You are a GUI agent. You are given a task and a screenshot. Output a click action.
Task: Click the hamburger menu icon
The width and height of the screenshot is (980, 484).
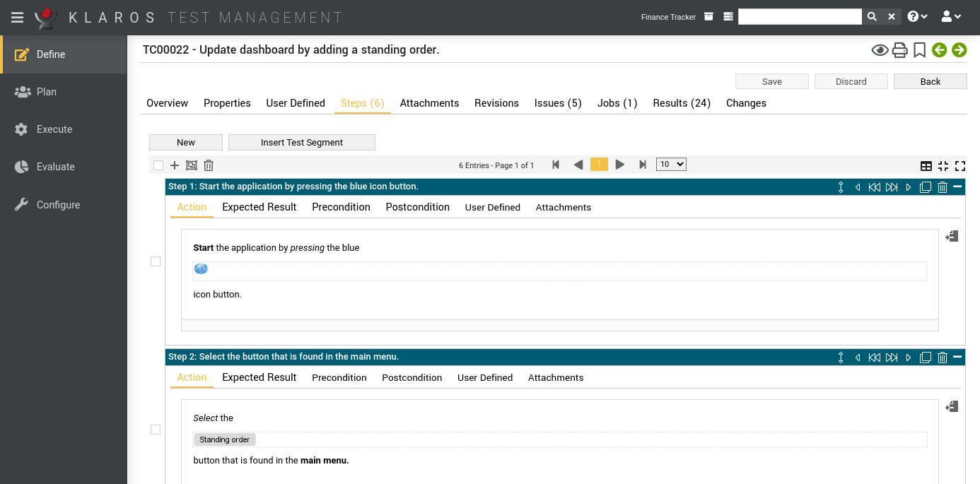click(x=17, y=17)
